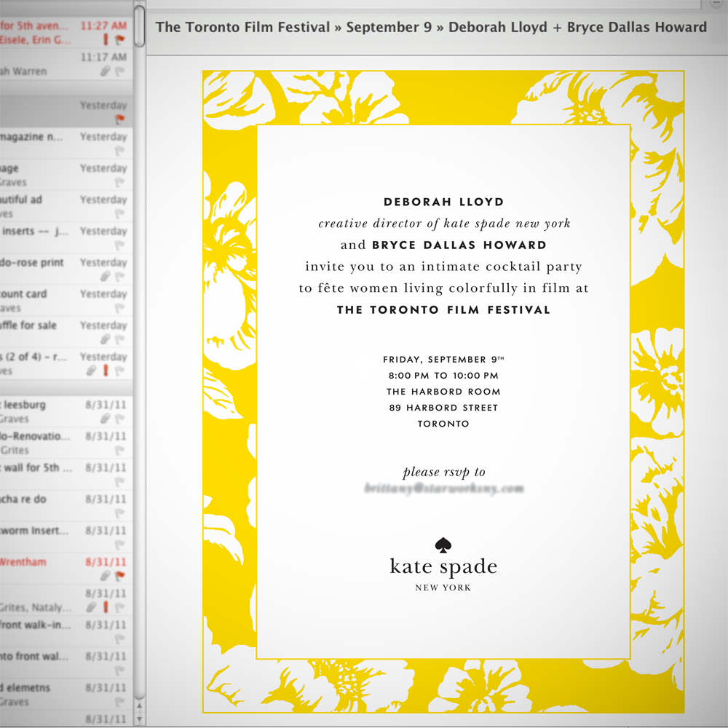Flag the 'wall for 5th ...' message
This screenshot has width=728, height=728.
click(x=120, y=482)
